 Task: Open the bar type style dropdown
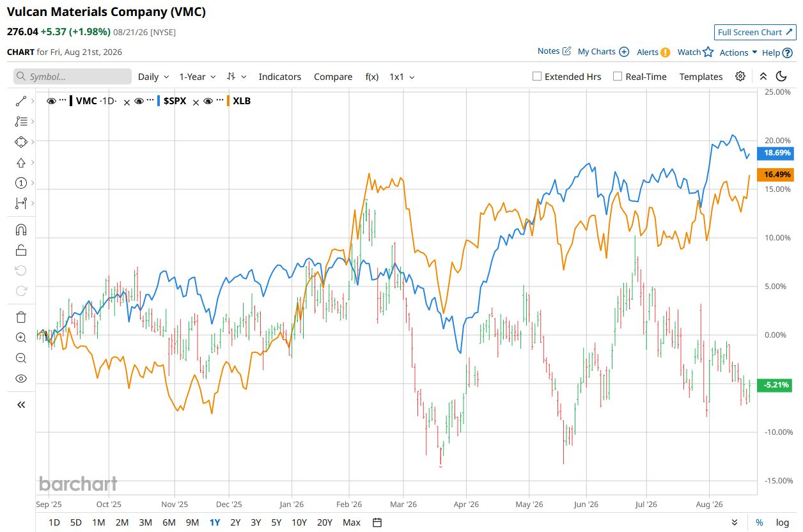tap(236, 77)
